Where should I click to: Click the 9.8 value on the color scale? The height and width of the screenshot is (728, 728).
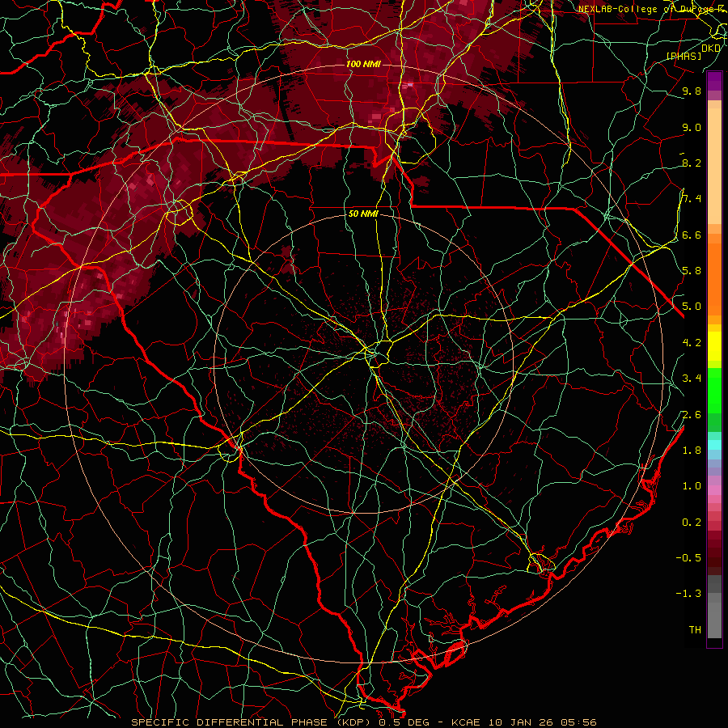[x=692, y=91]
